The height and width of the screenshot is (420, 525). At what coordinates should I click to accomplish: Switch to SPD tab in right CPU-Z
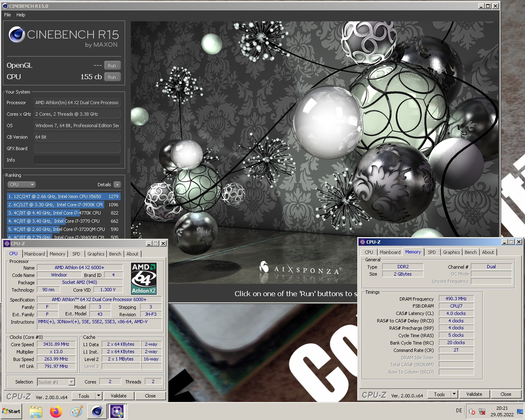pyautogui.click(x=432, y=252)
